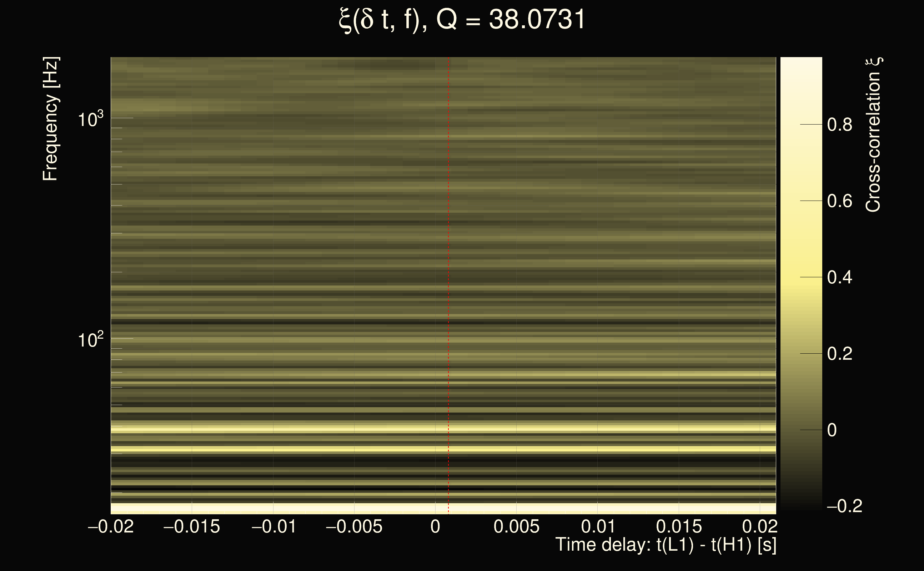The image size is (924, 571).
Task: Click the 'Cross-correlation ξ' colorbar label
Action: [x=873, y=135]
